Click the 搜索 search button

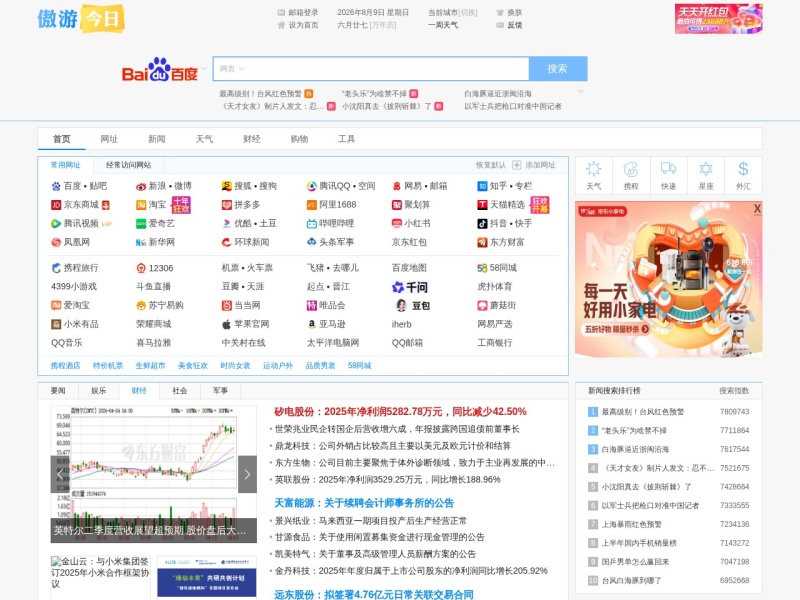(558, 69)
